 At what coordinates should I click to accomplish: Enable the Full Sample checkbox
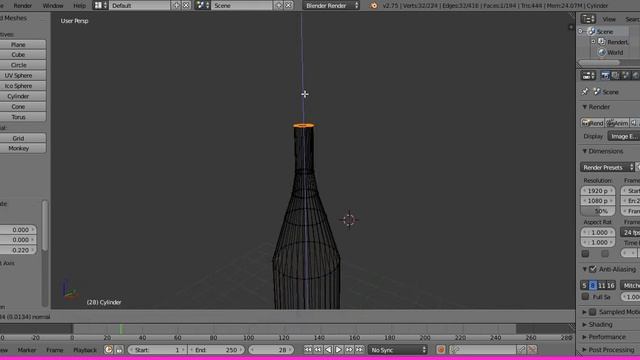pos(585,297)
